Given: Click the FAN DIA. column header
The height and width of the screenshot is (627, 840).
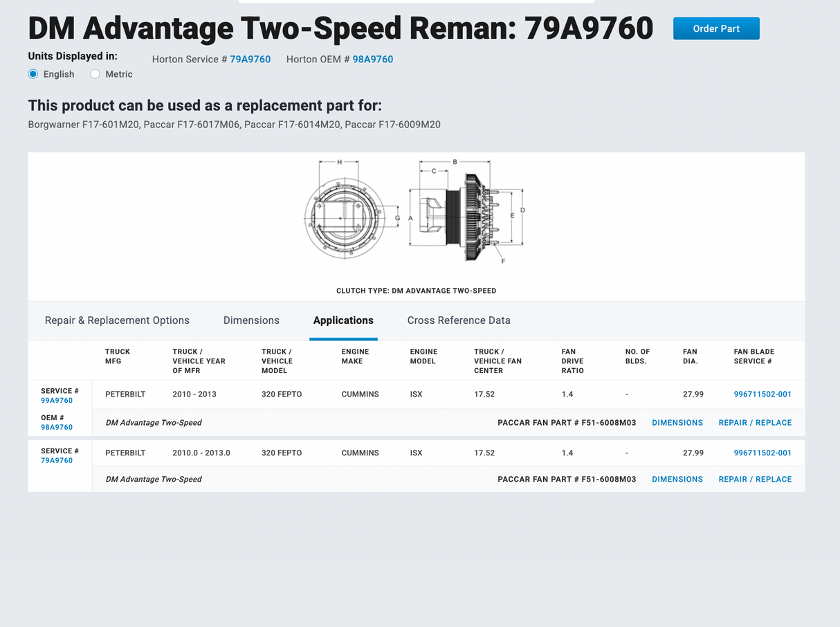Looking at the screenshot, I should [x=691, y=356].
